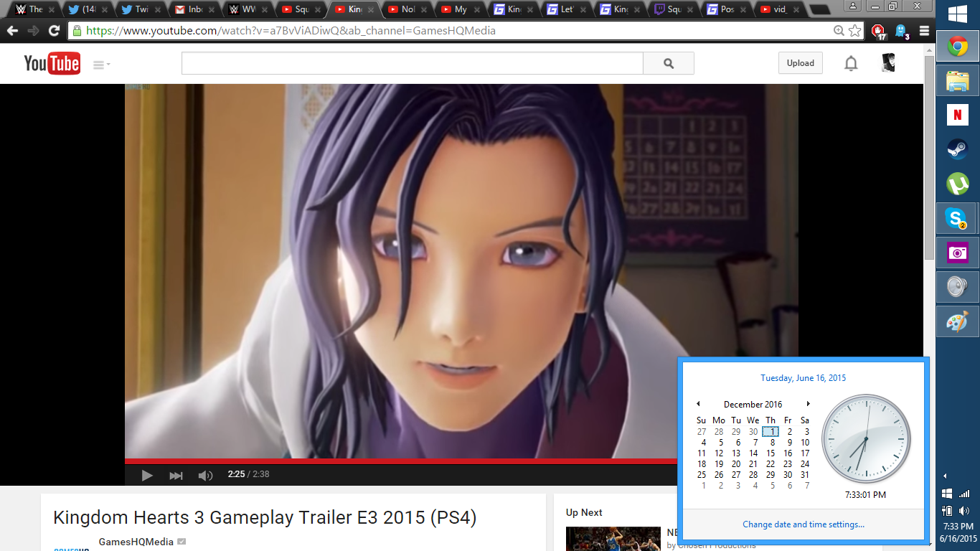
Task: Click the browser forward arrow
Action: (x=33, y=31)
